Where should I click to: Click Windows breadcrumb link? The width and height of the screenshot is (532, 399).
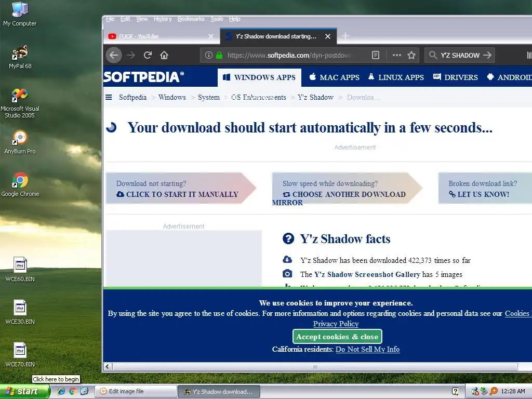[172, 97]
